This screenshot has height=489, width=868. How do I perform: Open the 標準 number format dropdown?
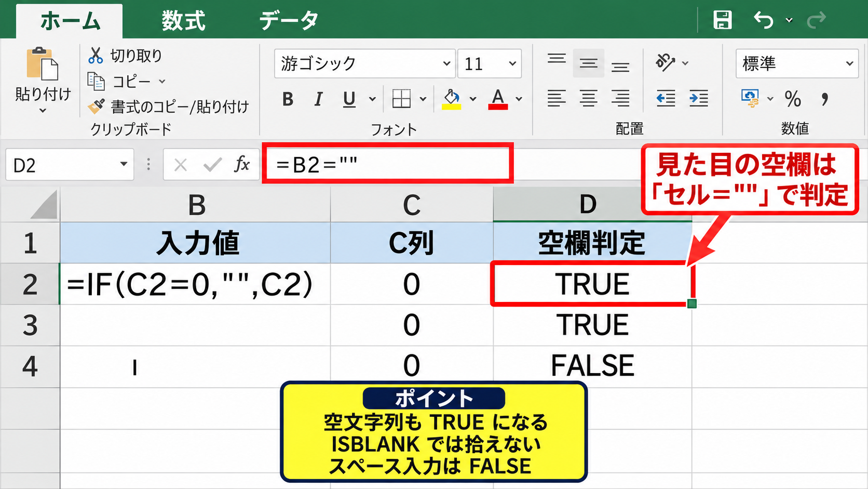(849, 63)
